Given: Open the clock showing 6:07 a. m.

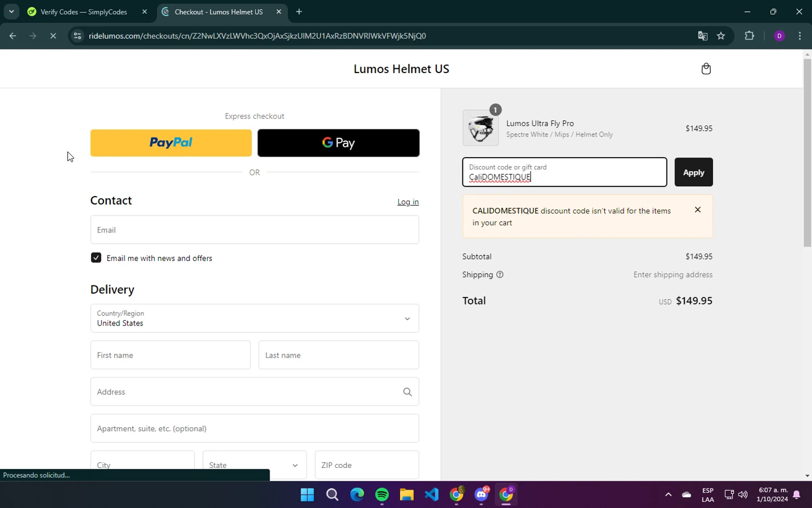Looking at the screenshot, I should (x=772, y=494).
